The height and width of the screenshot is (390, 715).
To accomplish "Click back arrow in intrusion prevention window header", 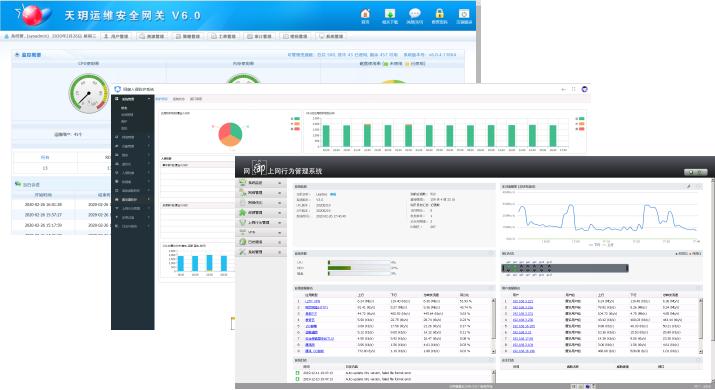I will 564,89.
